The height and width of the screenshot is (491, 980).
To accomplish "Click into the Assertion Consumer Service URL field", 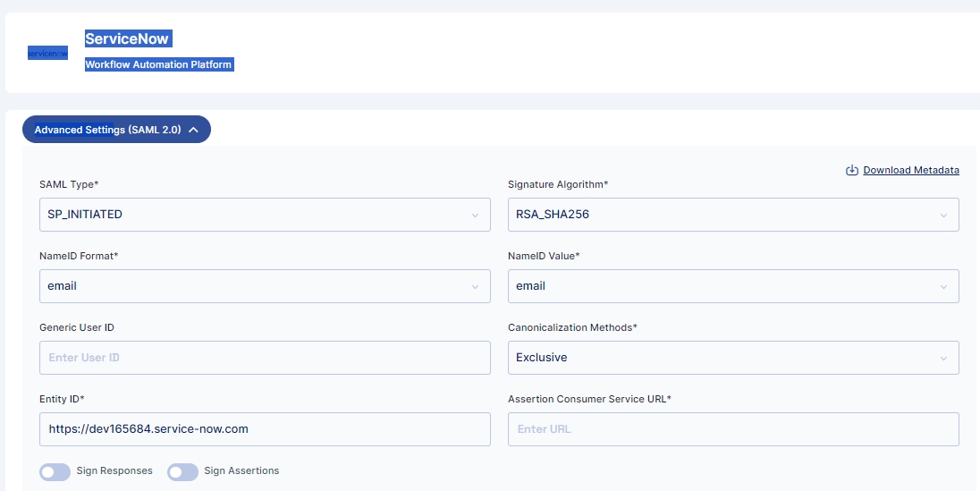I will 733,429.
